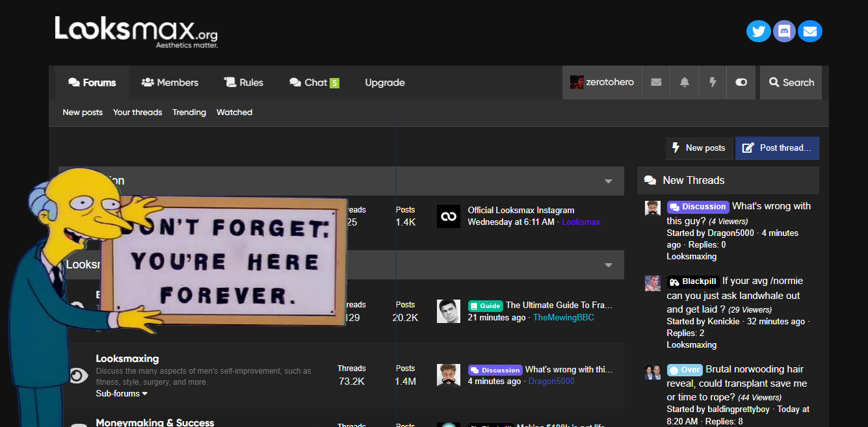Open the Rules tab
868x427 pixels.
[x=244, y=83]
